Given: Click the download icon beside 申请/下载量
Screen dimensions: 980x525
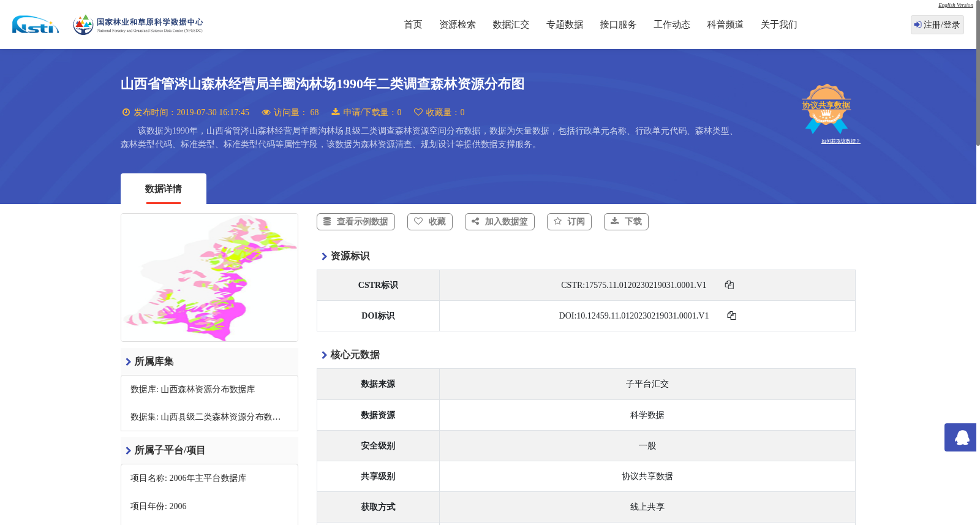Looking at the screenshot, I should [x=336, y=112].
